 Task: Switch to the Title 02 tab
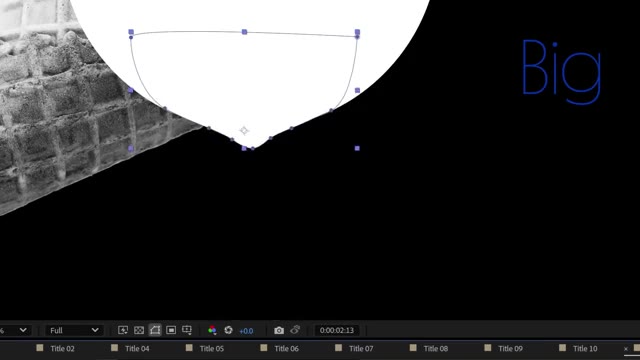pos(62,349)
